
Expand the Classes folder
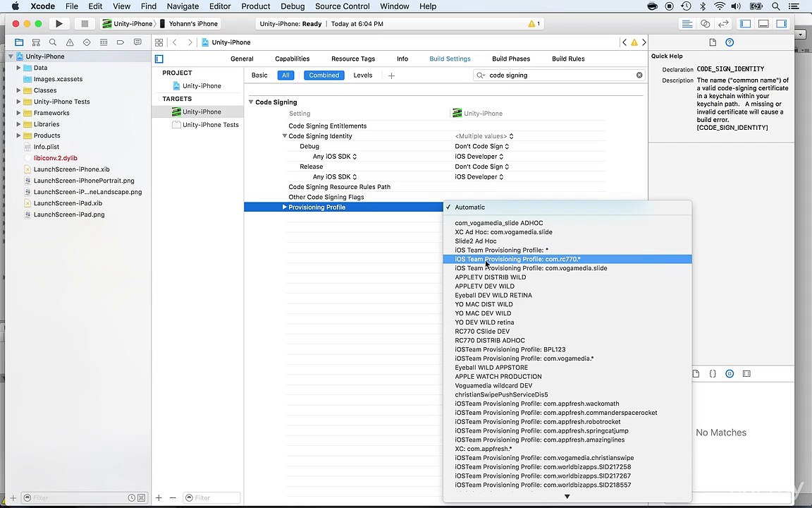[18, 90]
